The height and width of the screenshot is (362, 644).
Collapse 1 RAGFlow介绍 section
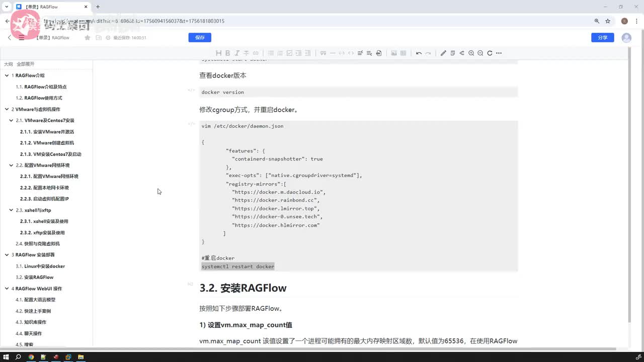[x=7, y=75]
